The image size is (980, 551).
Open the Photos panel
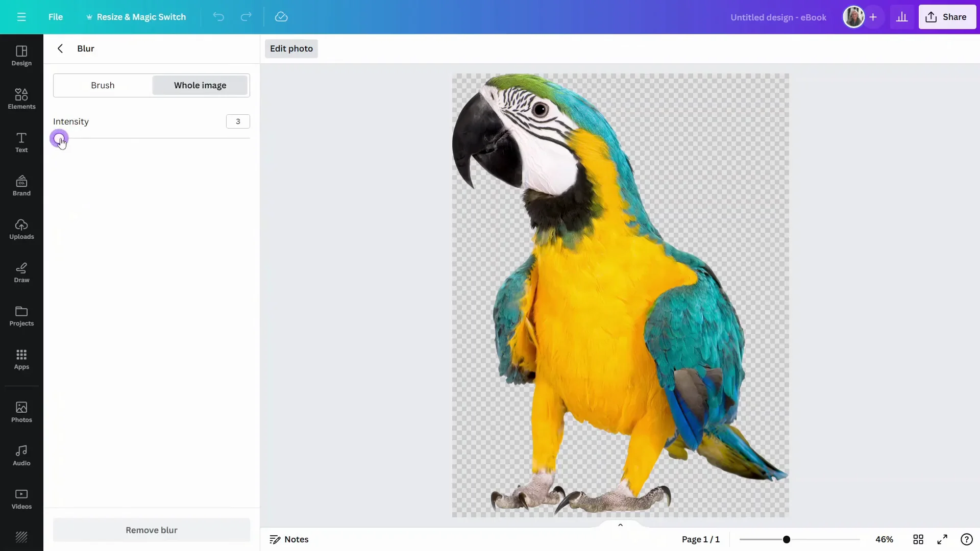pyautogui.click(x=21, y=412)
